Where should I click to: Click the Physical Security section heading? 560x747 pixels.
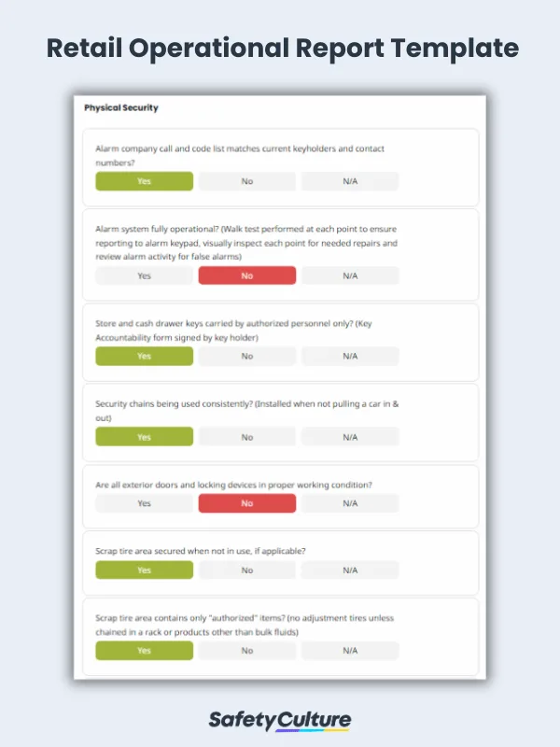(121, 108)
